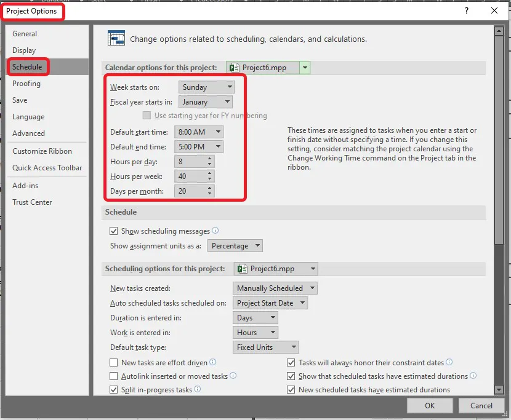Open the Week starts on dropdown
This screenshot has width=511, height=420.
206,87
